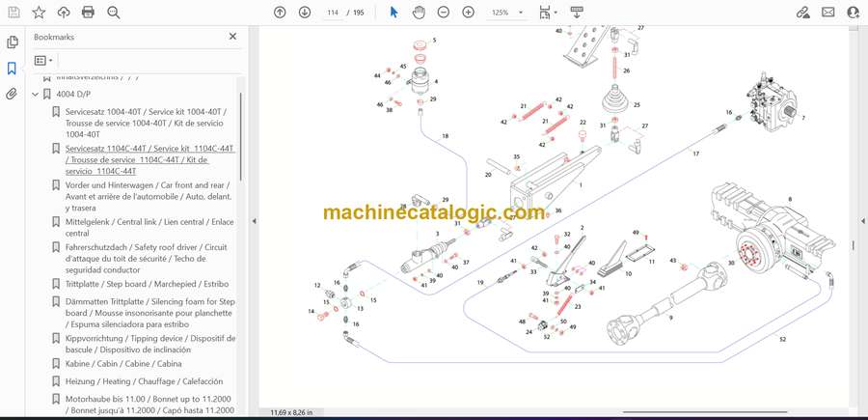868x420 pixels.
Task: Open Servicesatz 1004-40T bookmark
Action: 145,123
